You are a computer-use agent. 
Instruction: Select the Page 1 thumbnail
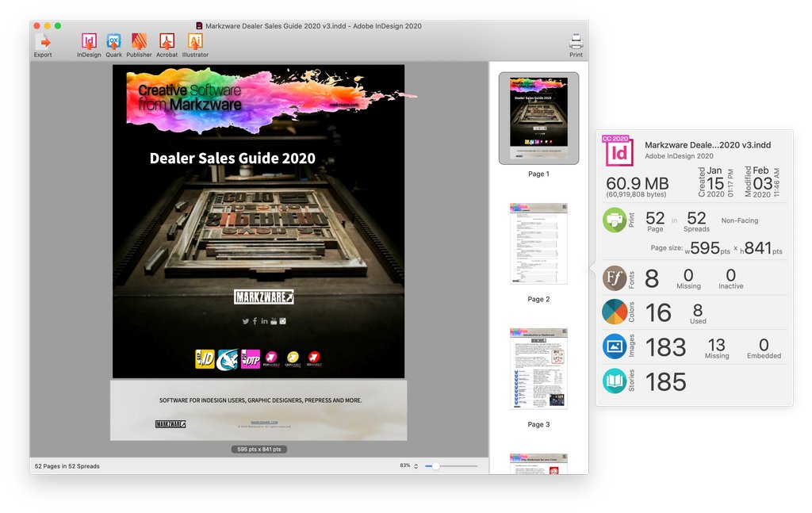click(538, 118)
